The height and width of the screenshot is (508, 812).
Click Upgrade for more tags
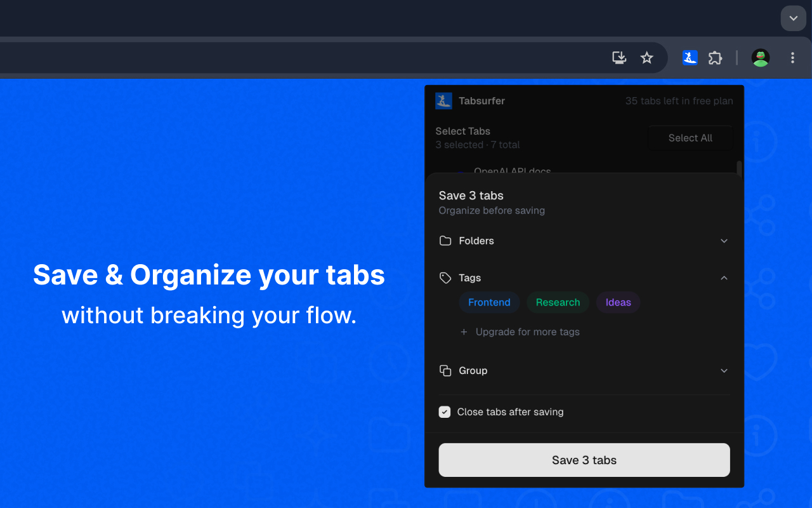tap(527, 331)
